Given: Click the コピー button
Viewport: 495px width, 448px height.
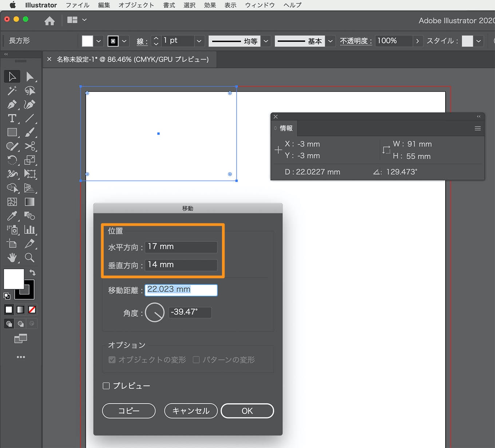Looking at the screenshot, I should (x=129, y=411).
